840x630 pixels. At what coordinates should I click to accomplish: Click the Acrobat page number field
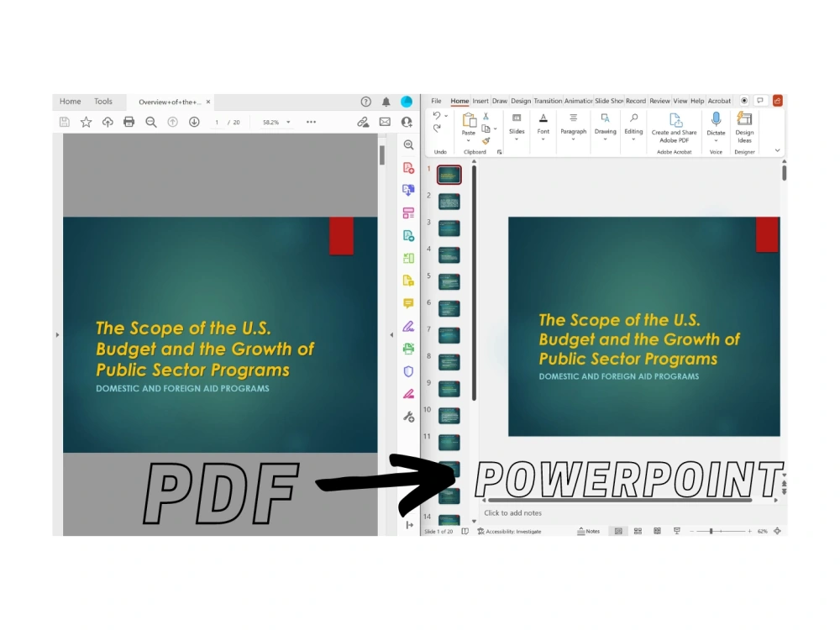pyautogui.click(x=217, y=122)
